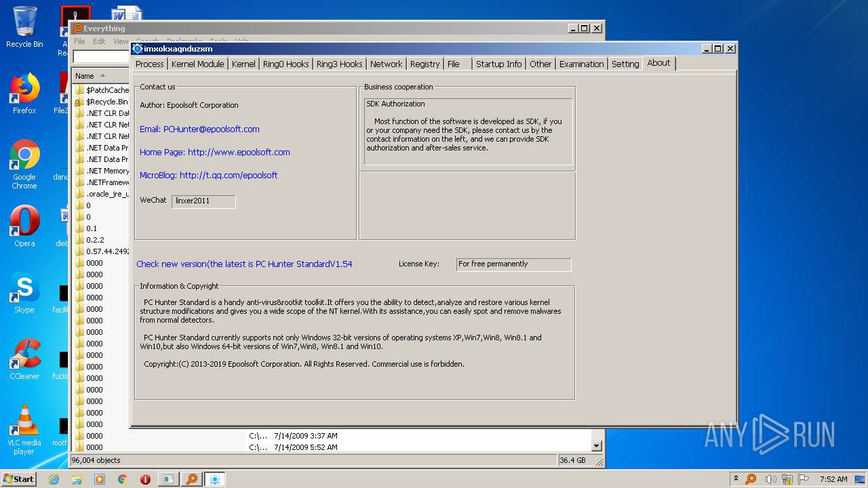
Task: Click the network tray icon
Action: coord(789,479)
